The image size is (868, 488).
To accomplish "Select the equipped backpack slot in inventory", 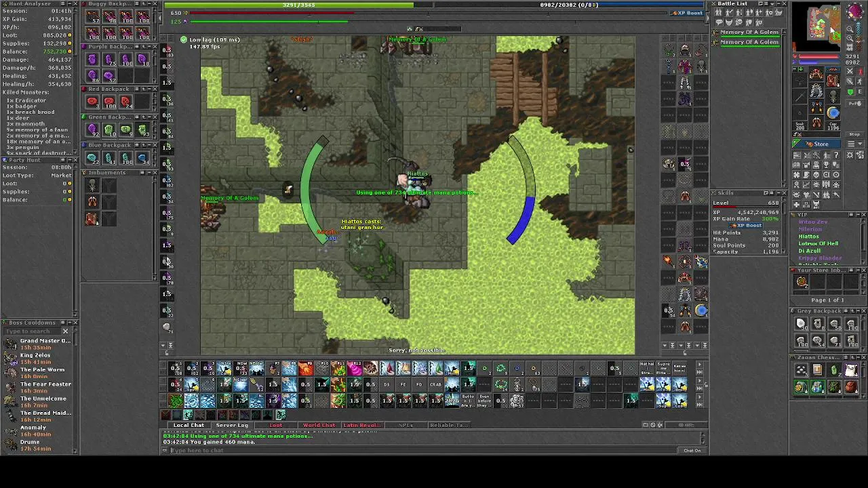I will tap(833, 80).
